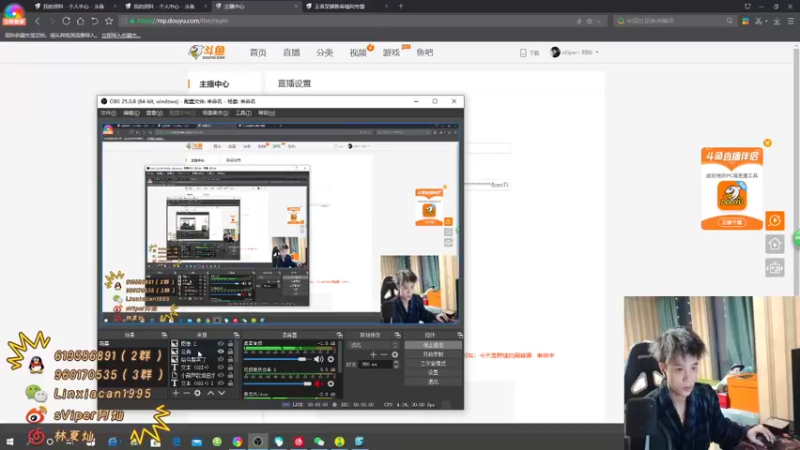The height and width of the screenshot is (450, 800).
Task: Move the selected source down with the arrow
Action: point(221,393)
